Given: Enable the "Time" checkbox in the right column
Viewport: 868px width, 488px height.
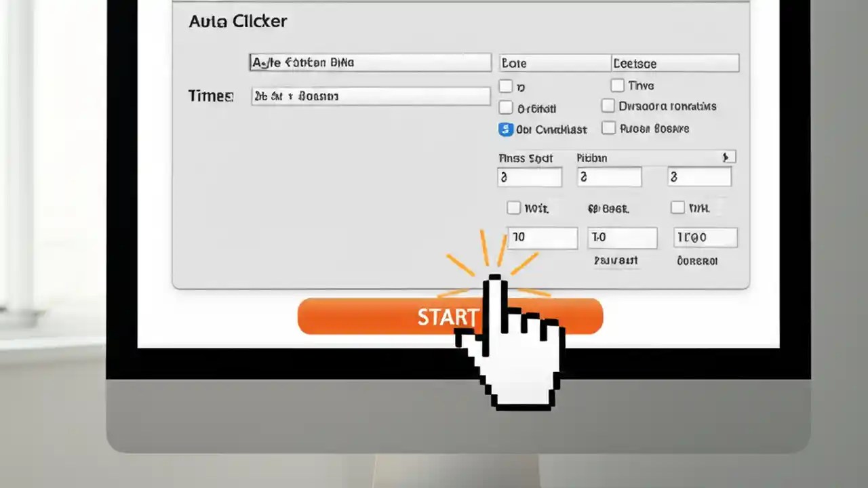Looking at the screenshot, I should coord(617,85).
